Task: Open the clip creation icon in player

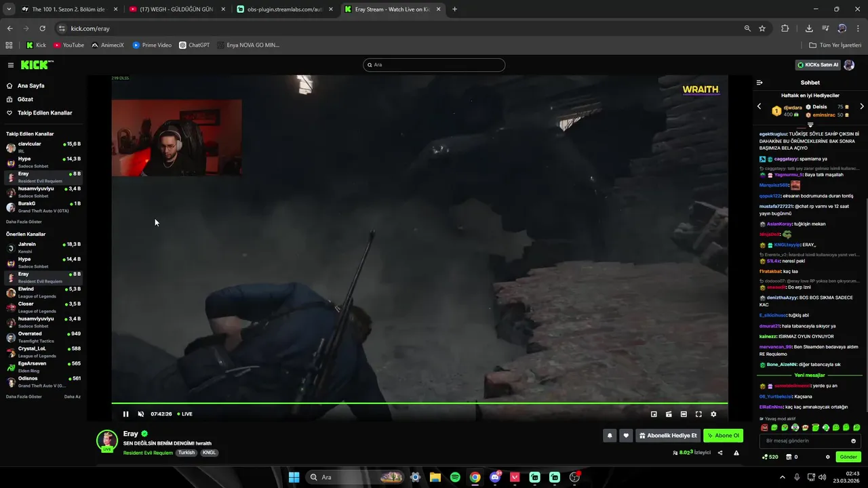Action: pyautogui.click(x=669, y=414)
